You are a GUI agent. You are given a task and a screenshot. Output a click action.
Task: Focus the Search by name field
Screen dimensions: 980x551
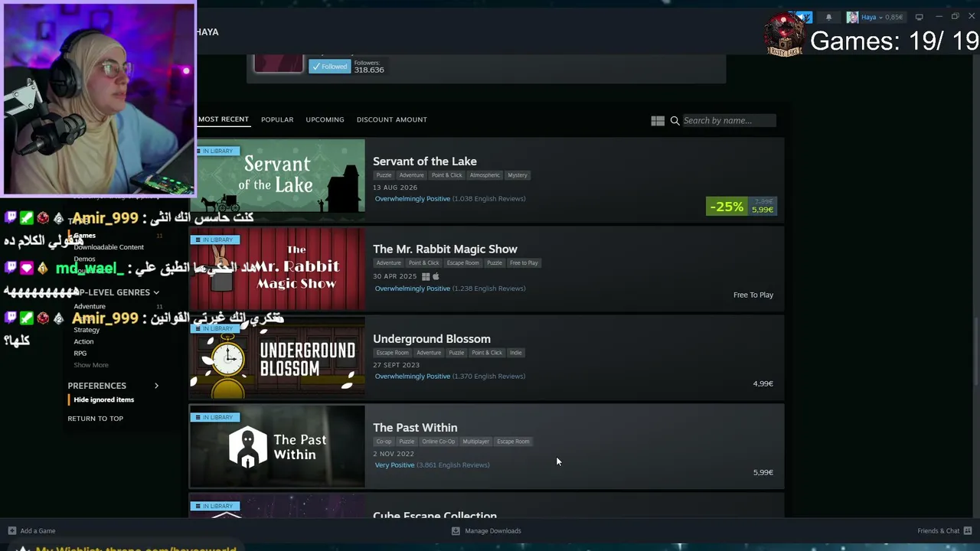[728, 120]
